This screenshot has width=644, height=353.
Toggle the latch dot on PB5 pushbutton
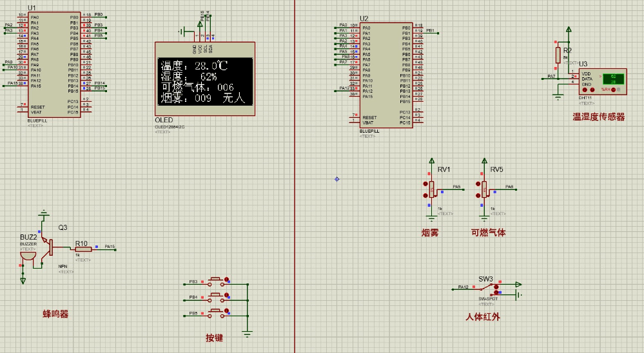tap(226, 310)
